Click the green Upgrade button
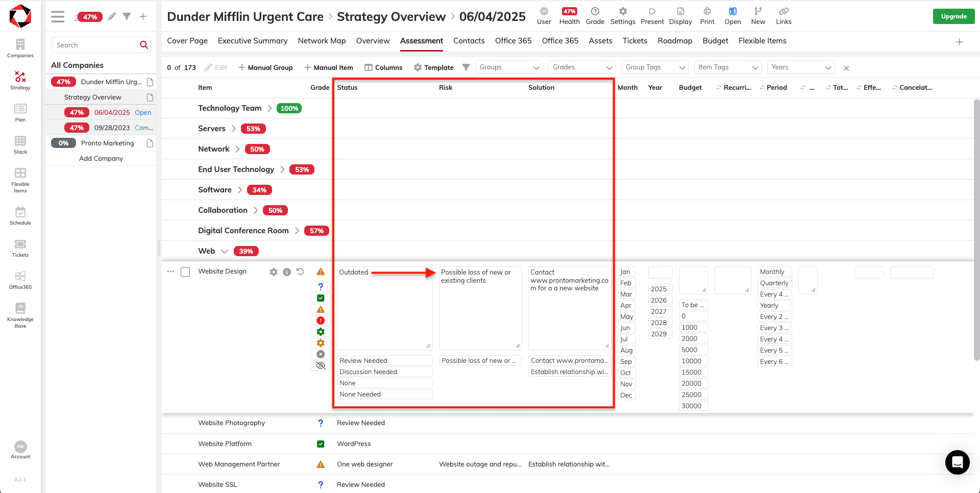Image resolution: width=980 pixels, height=493 pixels. [x=953, y=16]
